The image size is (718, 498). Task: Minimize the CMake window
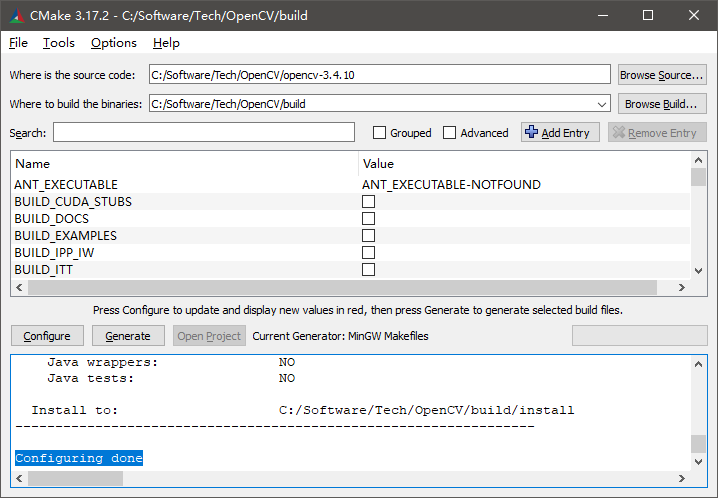(603, 15)
